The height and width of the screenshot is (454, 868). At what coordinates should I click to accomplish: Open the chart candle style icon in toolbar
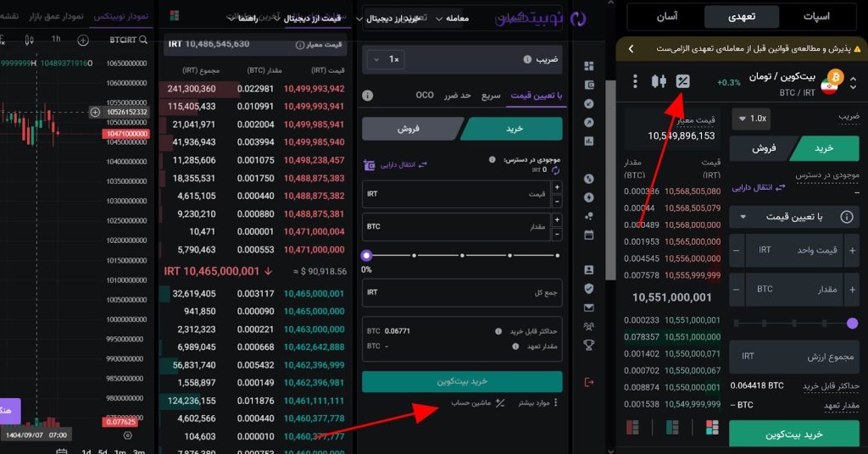pyautogui.click(x=30, y=40)
